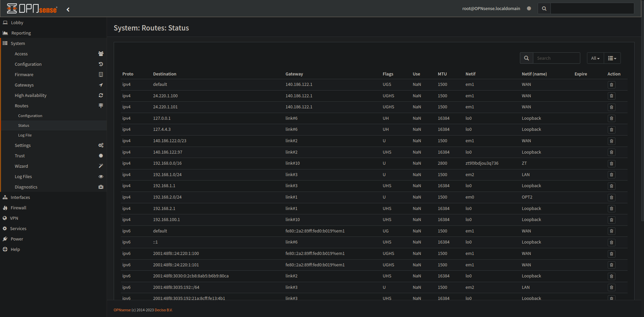
Task: Delete the 192.168.1.0/24 route
Action: (x=611, y=175)
